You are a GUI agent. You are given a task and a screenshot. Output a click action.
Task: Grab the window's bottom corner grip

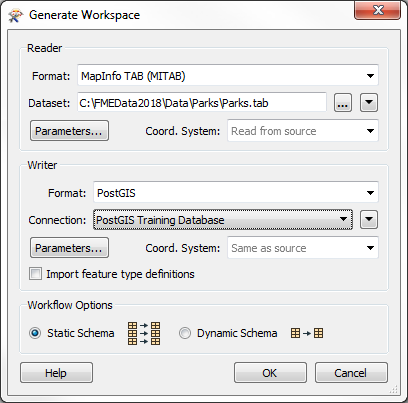394,389
